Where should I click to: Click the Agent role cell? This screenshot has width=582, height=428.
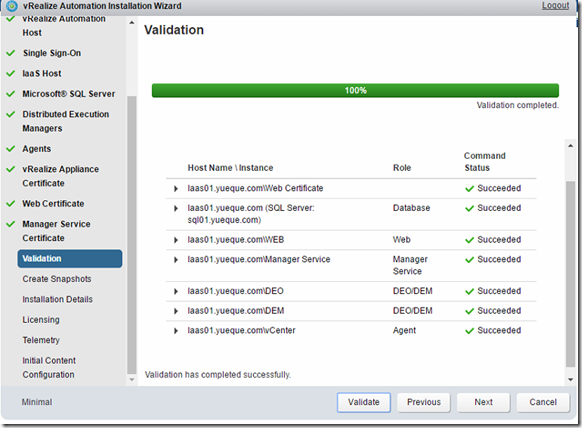[x=404, y=330]
